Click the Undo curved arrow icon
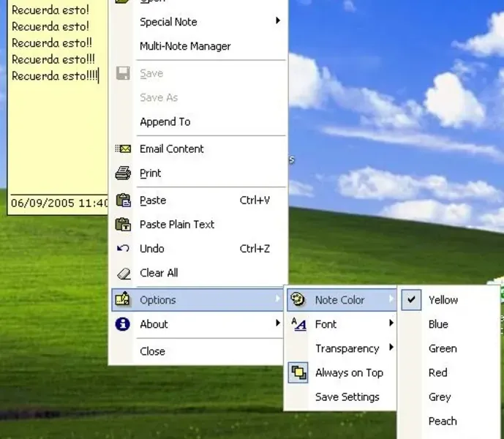The height and width of the screenshot is (439, 504). coord(123,248)
